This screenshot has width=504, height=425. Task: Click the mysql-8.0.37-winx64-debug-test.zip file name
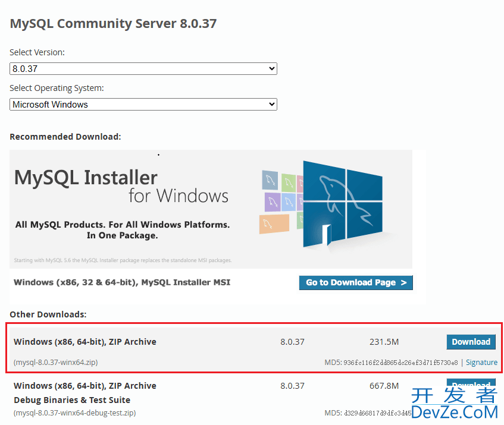click(74, 413)
